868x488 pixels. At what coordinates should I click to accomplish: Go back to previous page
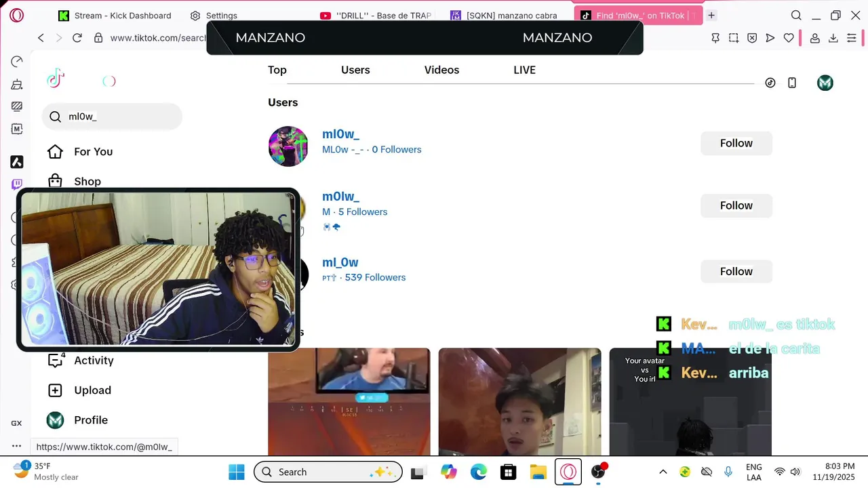(x=41, y=38)
